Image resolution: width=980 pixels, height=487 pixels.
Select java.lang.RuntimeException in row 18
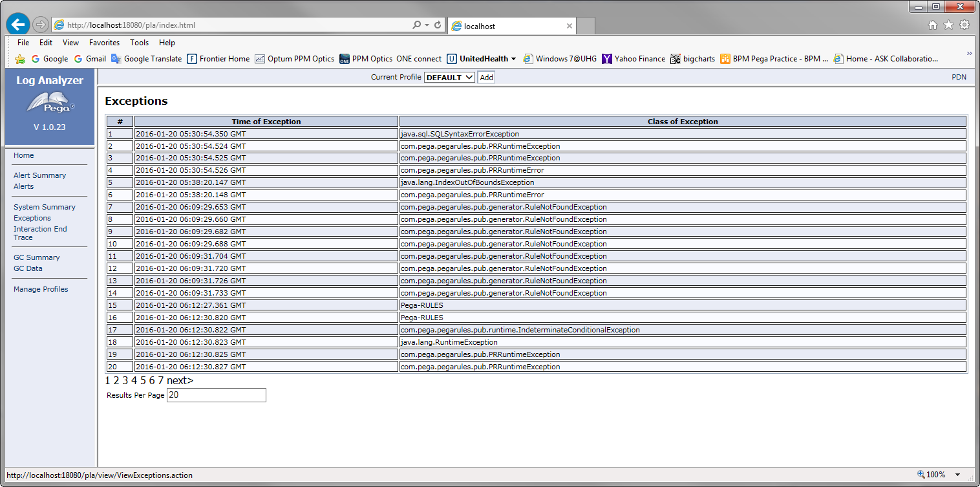(449, 342)
